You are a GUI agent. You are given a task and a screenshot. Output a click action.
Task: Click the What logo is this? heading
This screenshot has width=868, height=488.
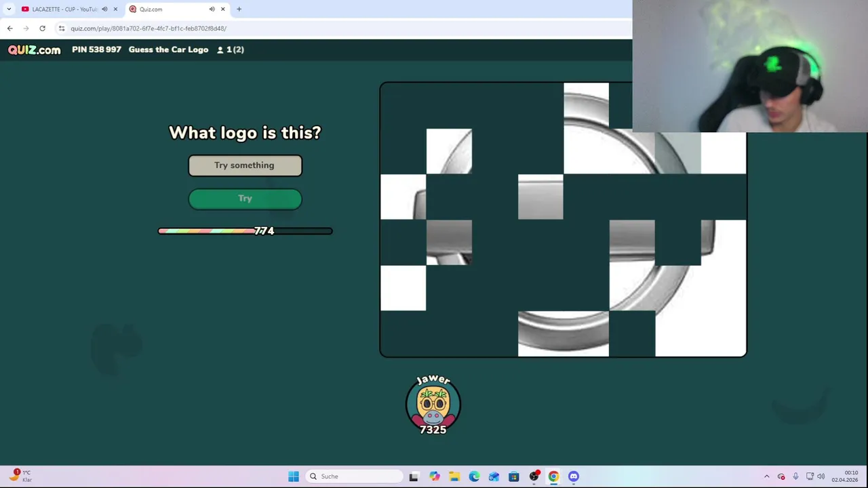point(245,133)
